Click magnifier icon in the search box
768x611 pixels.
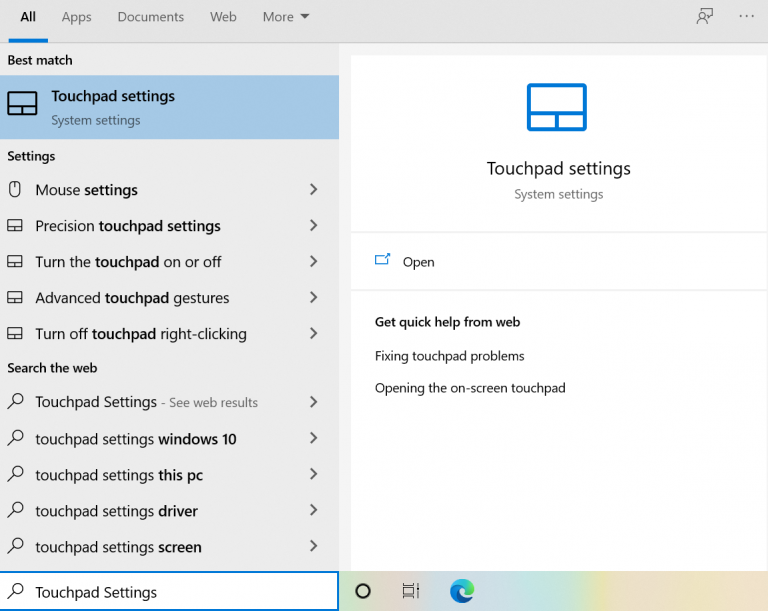coord(16,591)
